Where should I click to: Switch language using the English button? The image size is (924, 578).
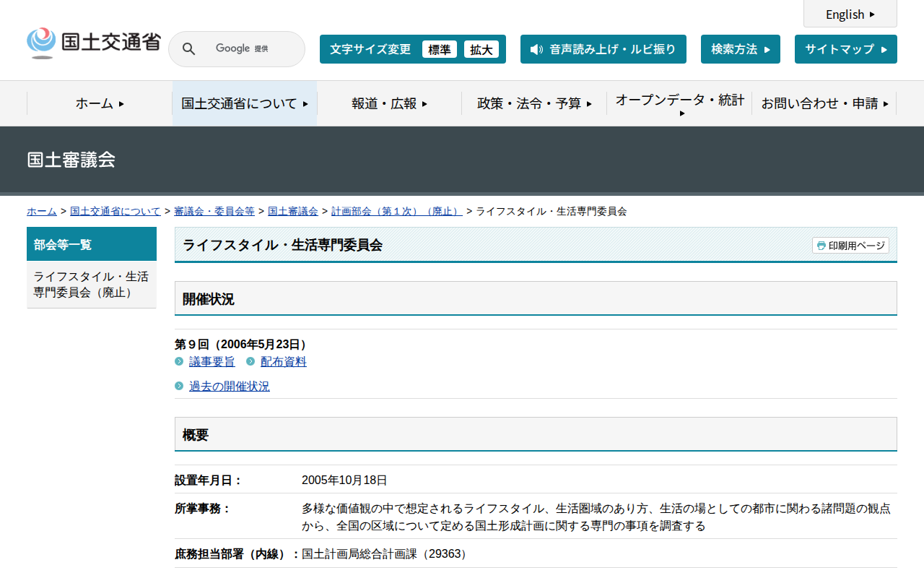[850, 14]
